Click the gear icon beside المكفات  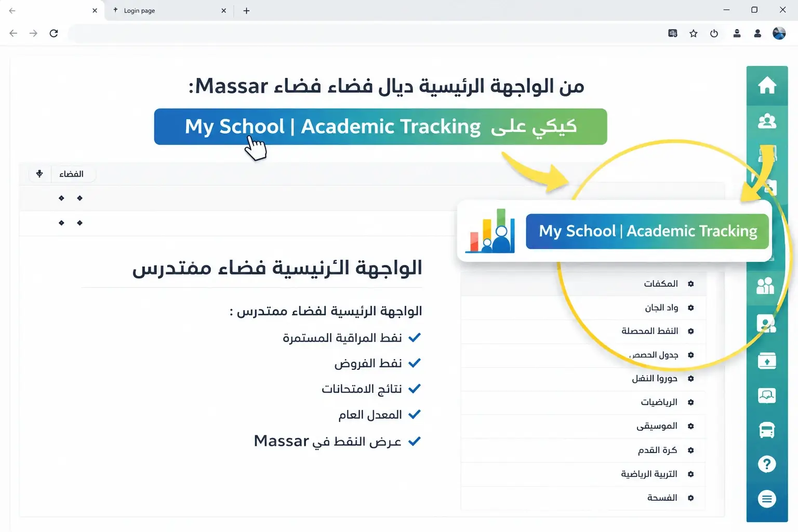point(691,284)
